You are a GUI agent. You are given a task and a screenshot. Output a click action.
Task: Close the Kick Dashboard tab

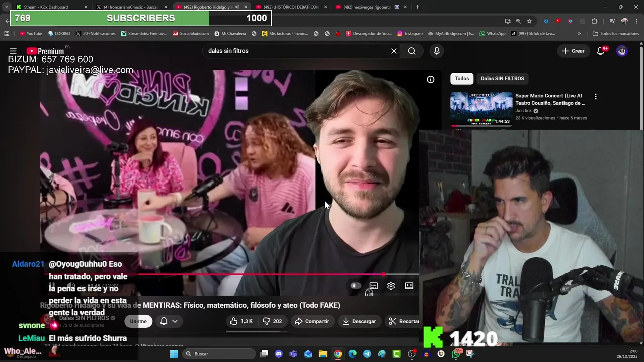coord(86,7)
